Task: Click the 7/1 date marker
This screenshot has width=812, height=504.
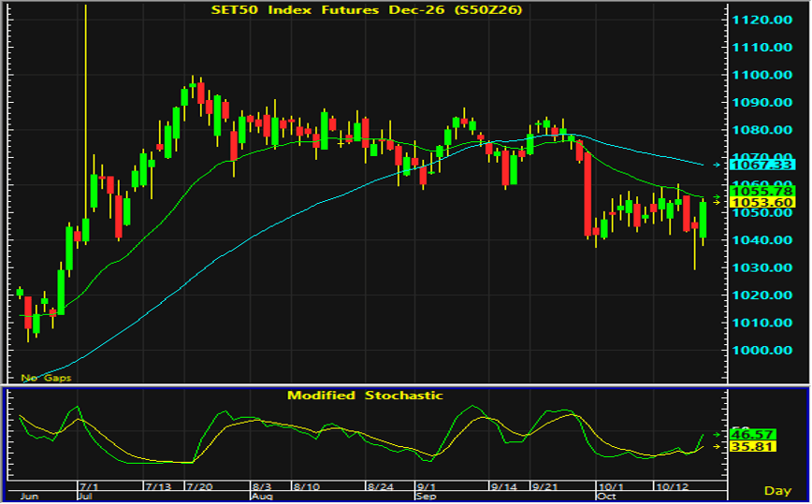Action: click(89, 487)
